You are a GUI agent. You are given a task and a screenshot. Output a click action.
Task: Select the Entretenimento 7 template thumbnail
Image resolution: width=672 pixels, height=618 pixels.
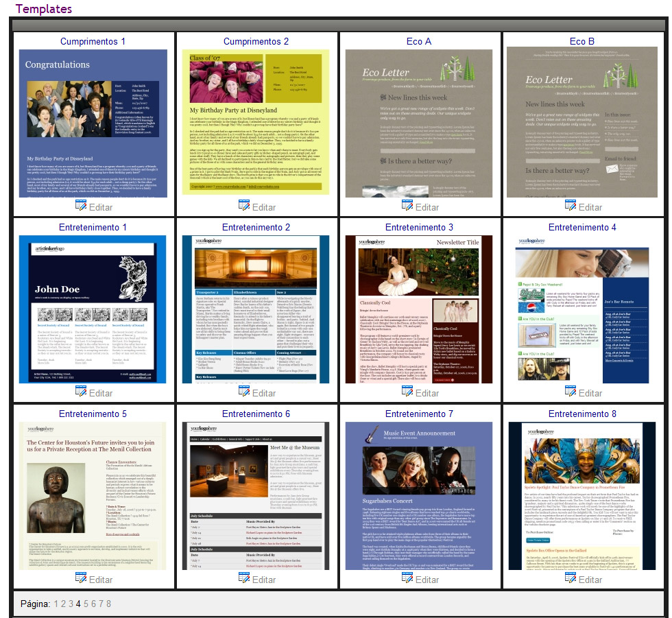click(419, 495)
